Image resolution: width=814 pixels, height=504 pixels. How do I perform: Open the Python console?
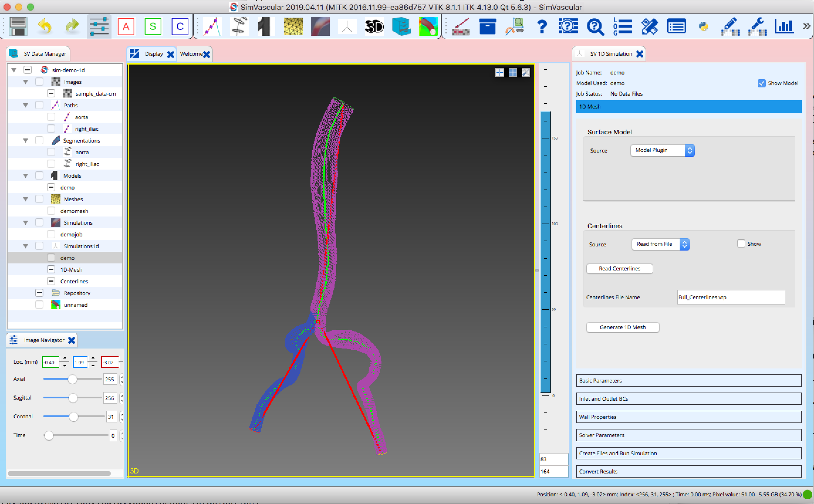click(x=703, y=26)
